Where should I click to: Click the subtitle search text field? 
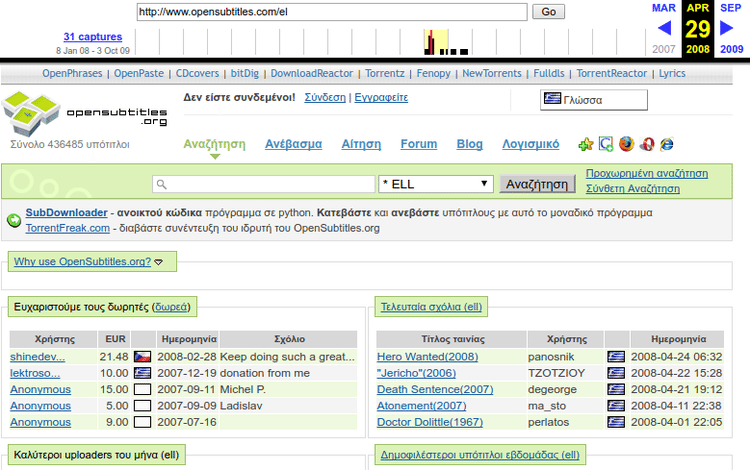pyautogui.click(x=264, y=184)
